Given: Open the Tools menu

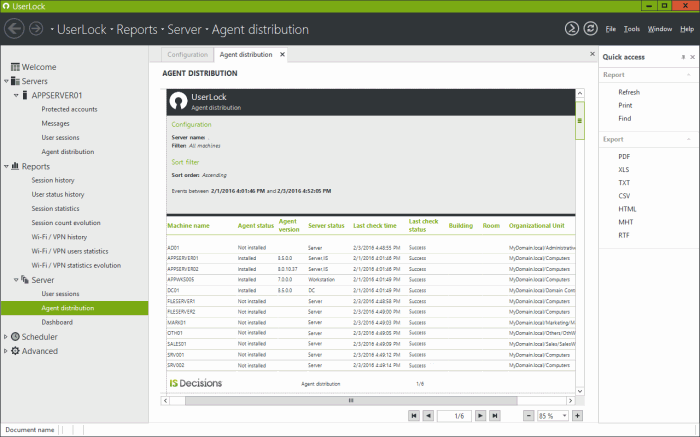Looking at the screenshot, I should (632, 29).
